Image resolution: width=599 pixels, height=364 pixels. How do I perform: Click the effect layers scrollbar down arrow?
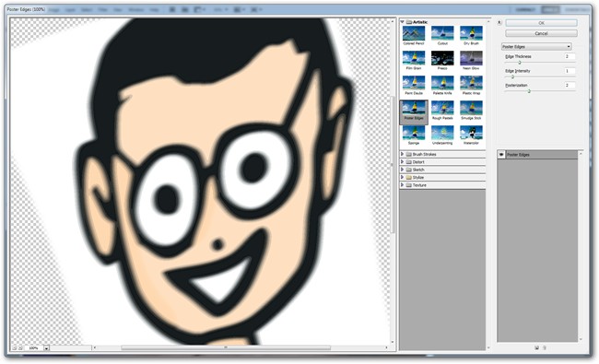pyautogui.click(x=581, y=339)
